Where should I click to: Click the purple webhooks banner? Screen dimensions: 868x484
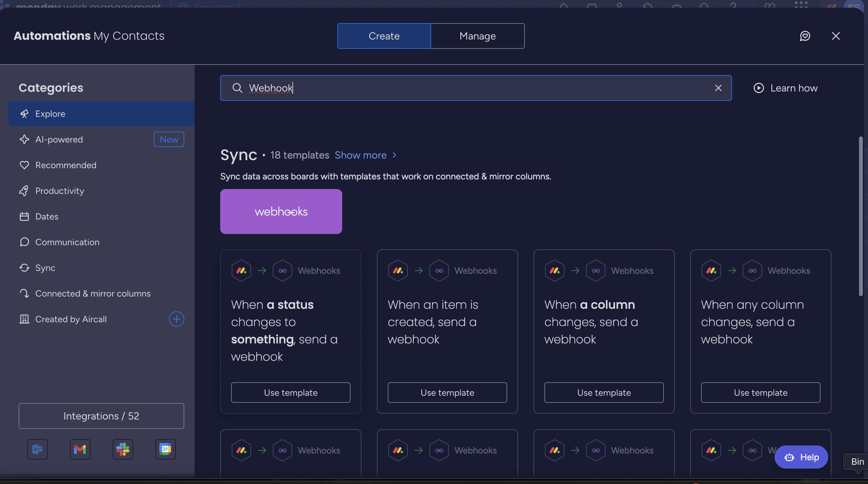(281, 212)
